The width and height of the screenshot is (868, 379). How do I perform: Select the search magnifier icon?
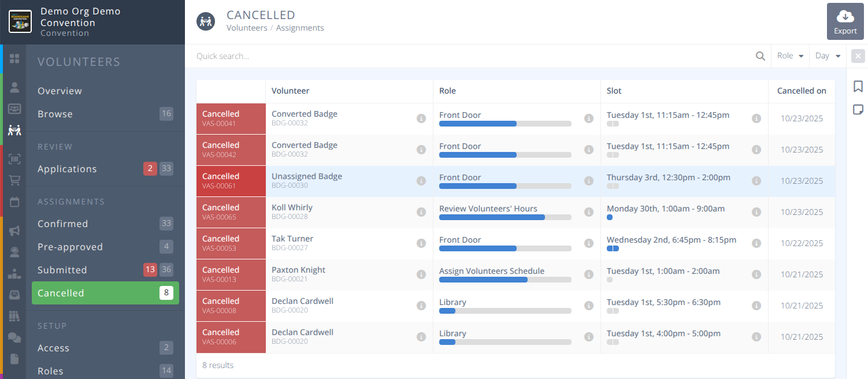[761, 55]
